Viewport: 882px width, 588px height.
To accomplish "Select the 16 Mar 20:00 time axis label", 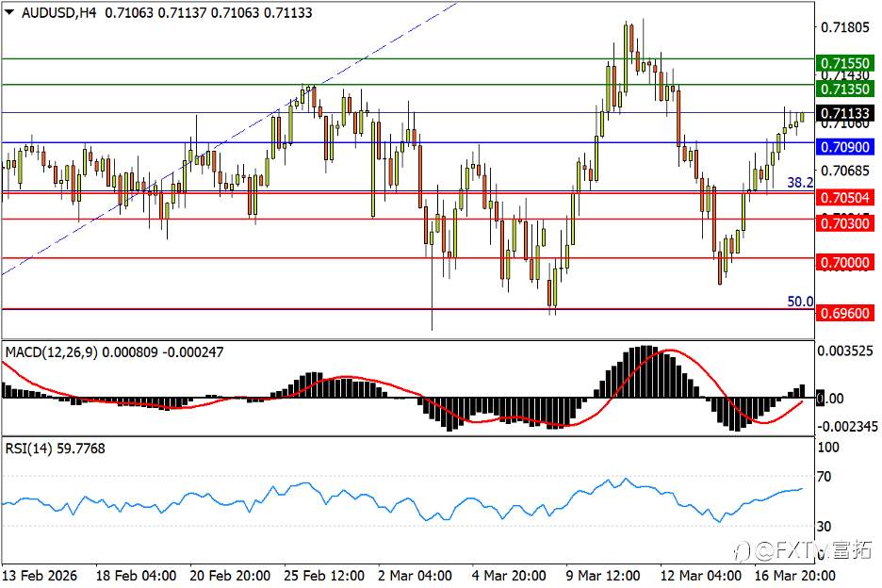I will pos(794,576).
